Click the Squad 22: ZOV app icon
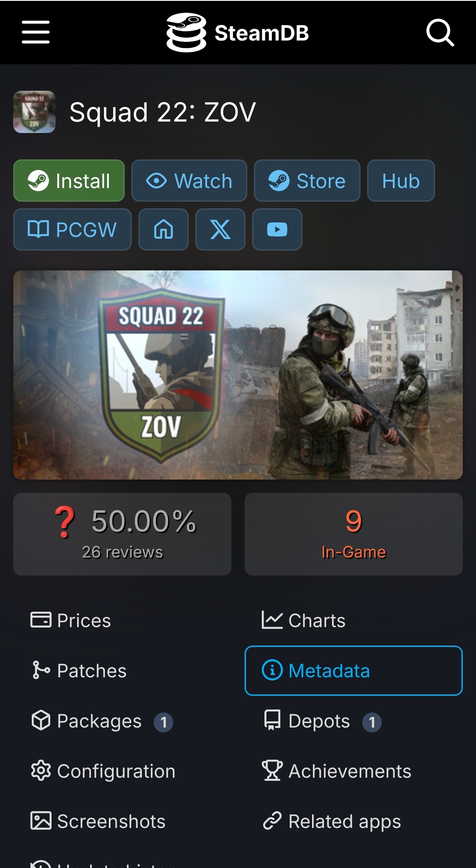Viewport: 476px width, 868px height. click(34, 112)
